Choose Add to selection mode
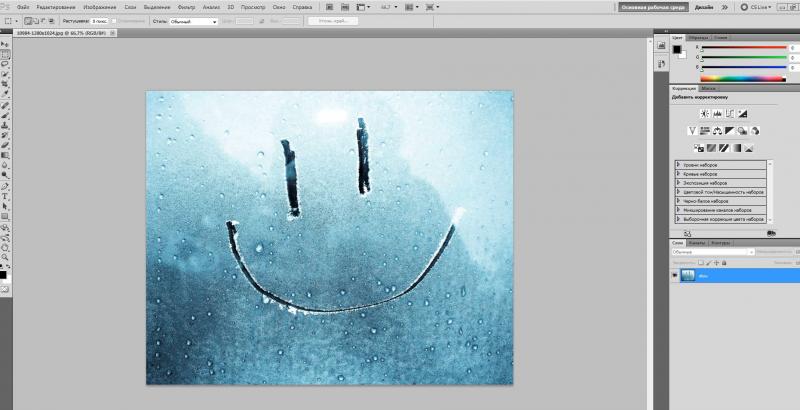 click(36, 21)
